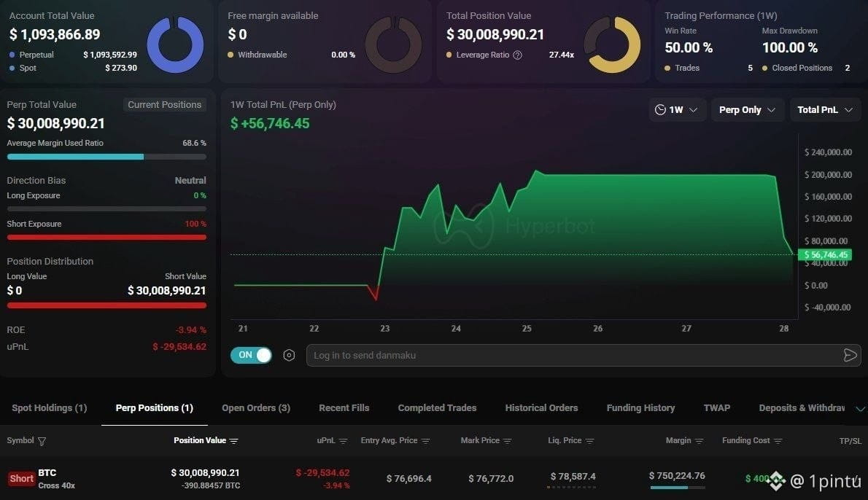Click the Account Total Value donut chart
The image size is (868, 500).
click(x=175, y=44)
